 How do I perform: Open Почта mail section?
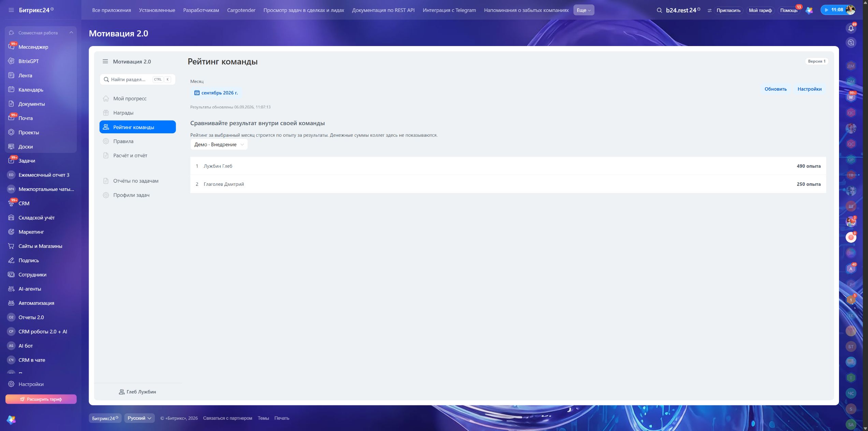point(26,118)
